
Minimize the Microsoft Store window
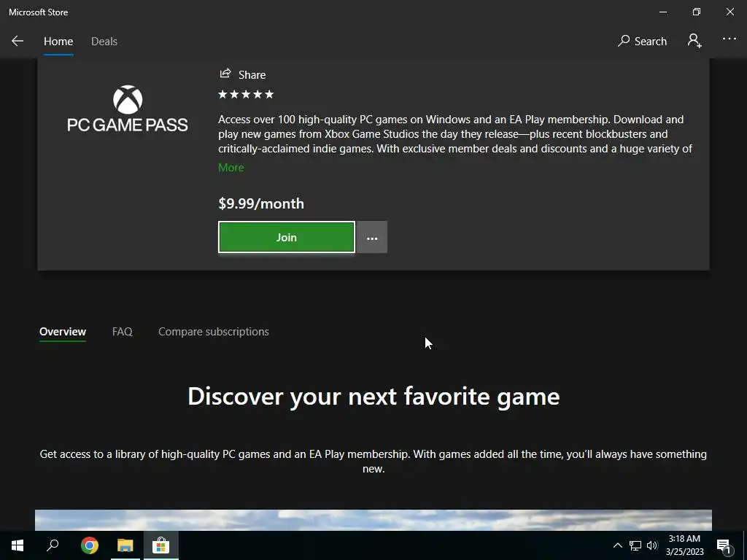point(663,12)
